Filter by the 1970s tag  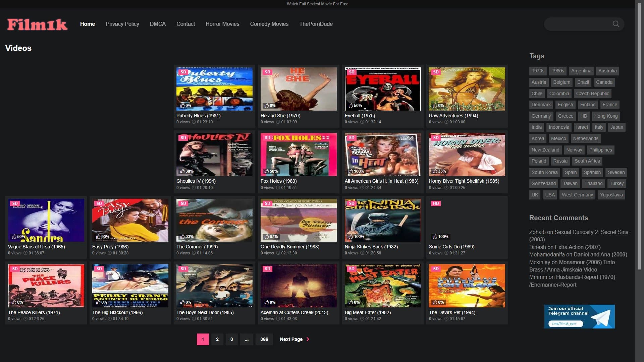click(538, 71)
